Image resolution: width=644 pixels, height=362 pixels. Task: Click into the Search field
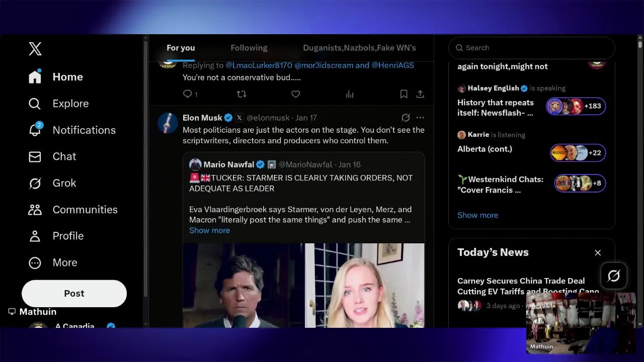[x=531, y=48]
